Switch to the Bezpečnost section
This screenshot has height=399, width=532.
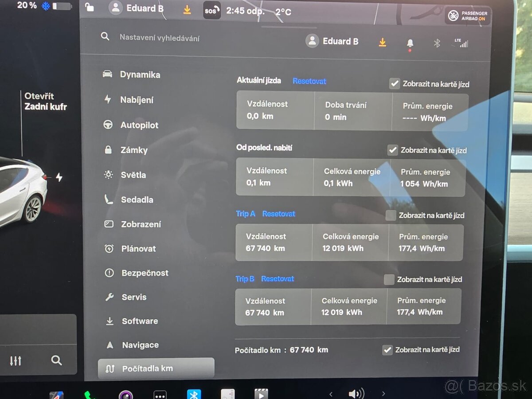pos(145,273)
